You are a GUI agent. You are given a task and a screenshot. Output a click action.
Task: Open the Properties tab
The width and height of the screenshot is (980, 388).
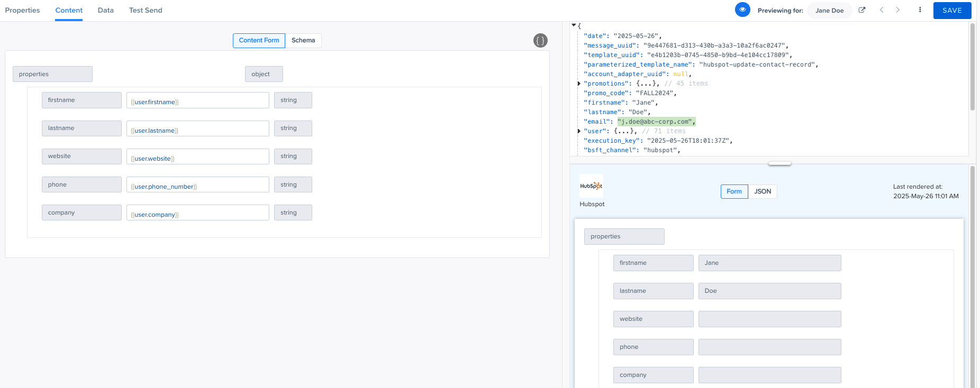tap(22, 11)
